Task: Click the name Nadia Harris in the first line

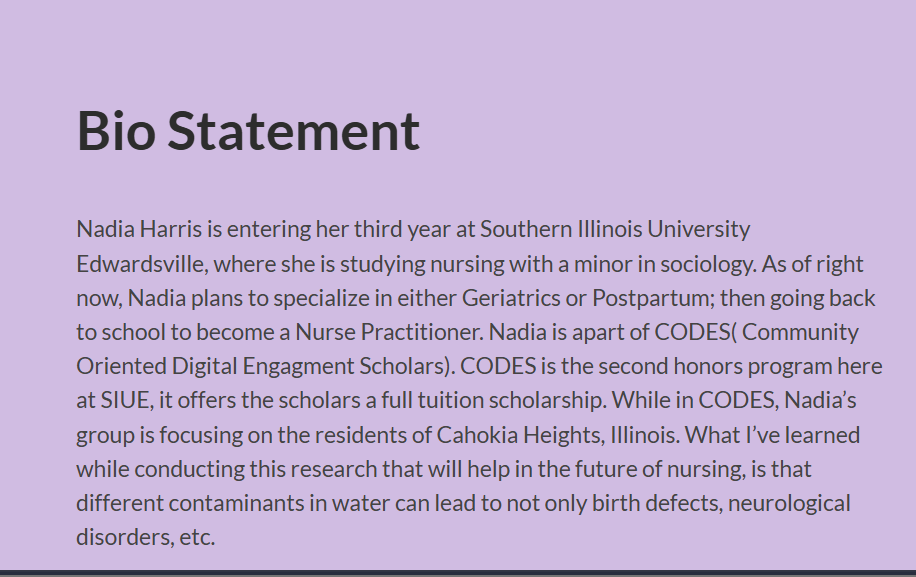Action: [139, 229]
